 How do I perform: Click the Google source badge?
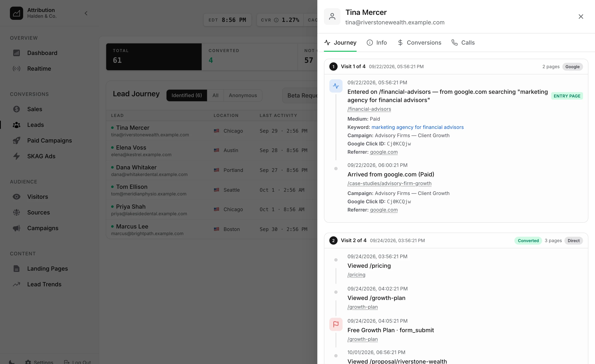click(572, 67)
